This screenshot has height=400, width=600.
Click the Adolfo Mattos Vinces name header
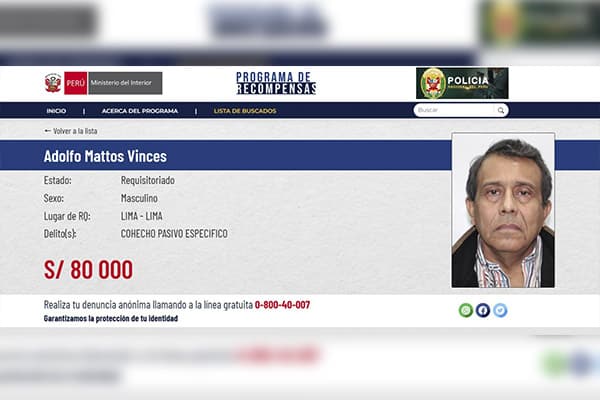105,156
